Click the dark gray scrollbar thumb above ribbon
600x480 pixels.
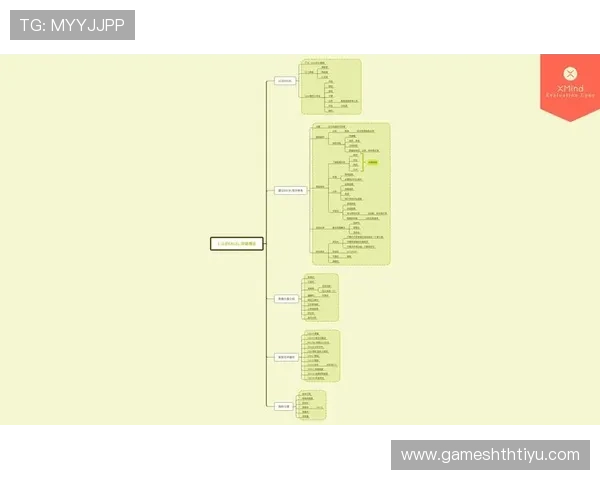click(x=571, y=51)
